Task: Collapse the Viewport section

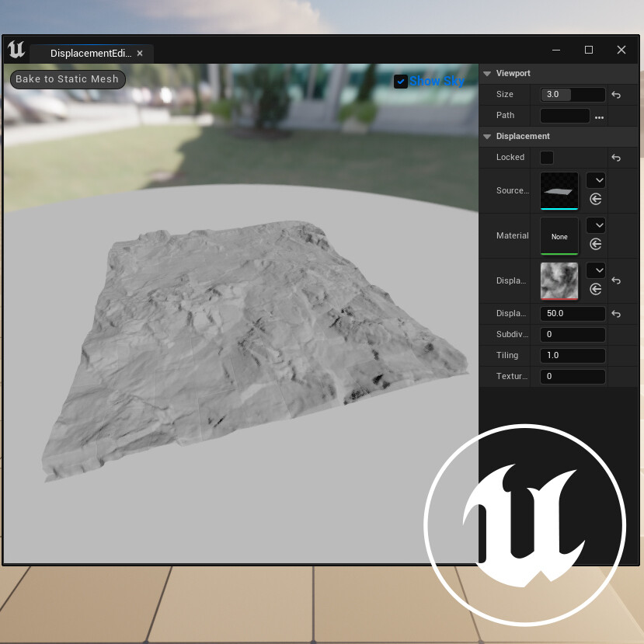Action: (487, 73)
